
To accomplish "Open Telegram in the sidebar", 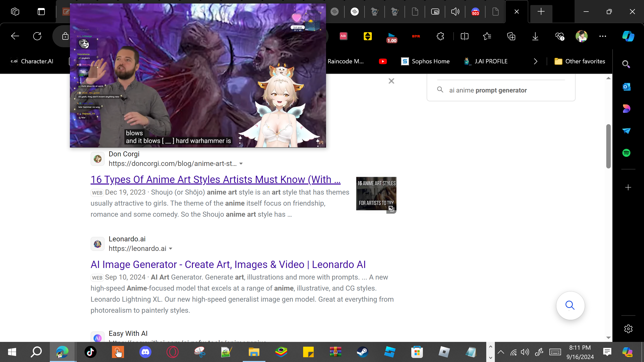I will pyautogui.click(x=626, y=131).
